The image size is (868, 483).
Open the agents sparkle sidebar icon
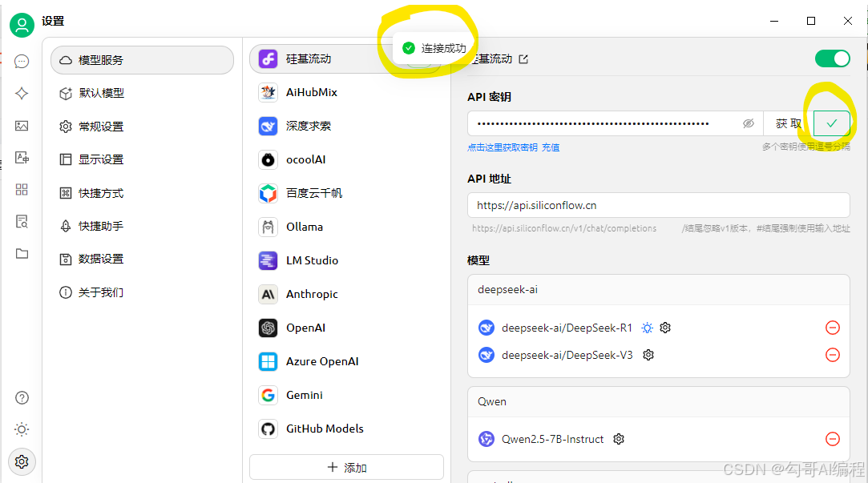tap(22, 94)
